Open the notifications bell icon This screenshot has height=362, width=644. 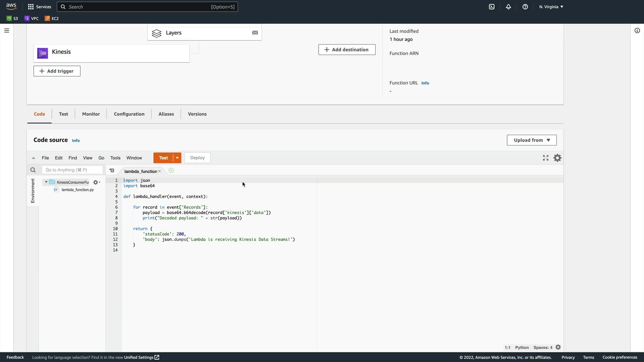click(x=508, y=7)
